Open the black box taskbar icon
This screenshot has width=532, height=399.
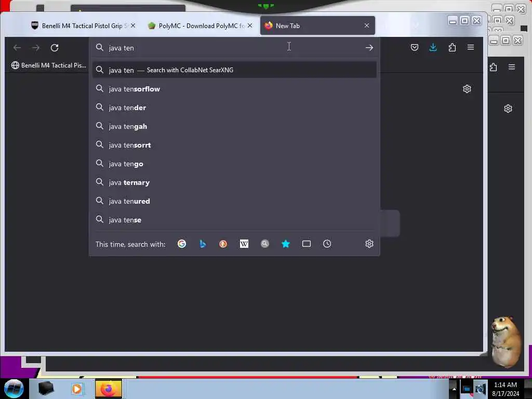coord(46,389)
